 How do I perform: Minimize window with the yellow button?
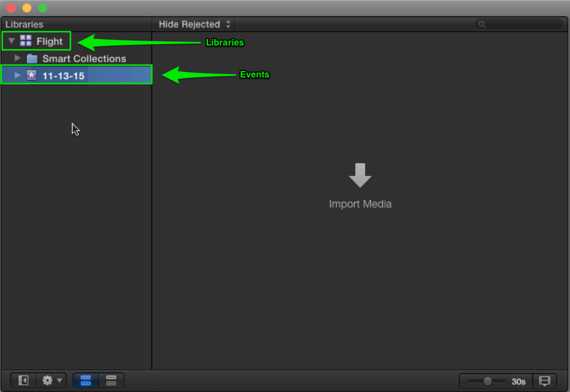[x=27, y=8]
